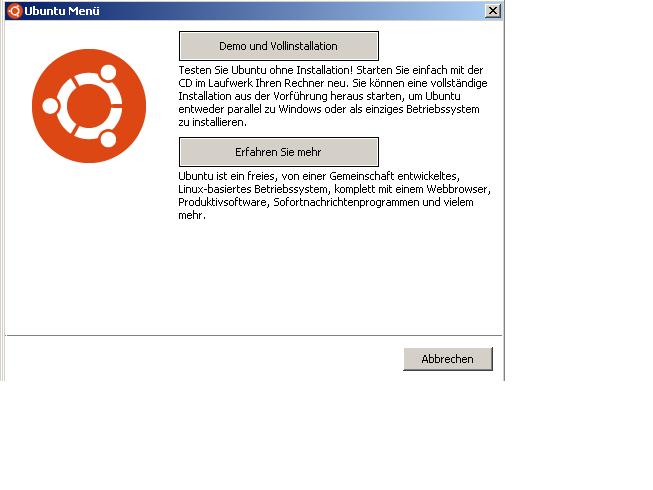The image size is (653, 490).
Task: Click the text starting 'Testen Sie Ubuntu ohne Installation!'
Action: (x=333, y=96)
